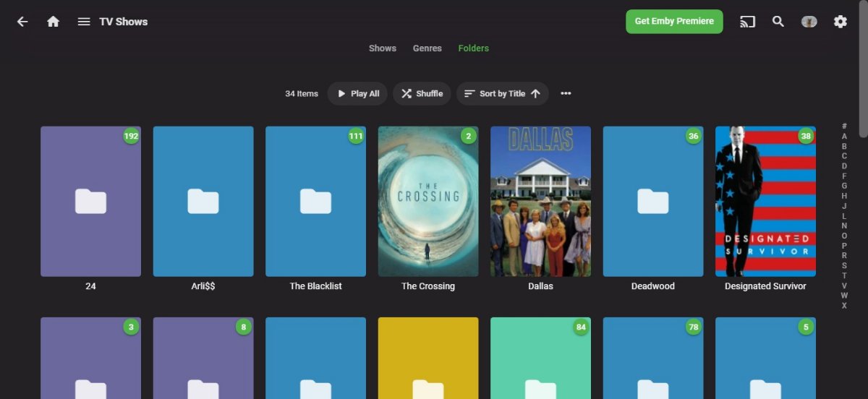868x399 pixels.
Task: Open the search magnifier icon
Action: click(x=778, y=22)
